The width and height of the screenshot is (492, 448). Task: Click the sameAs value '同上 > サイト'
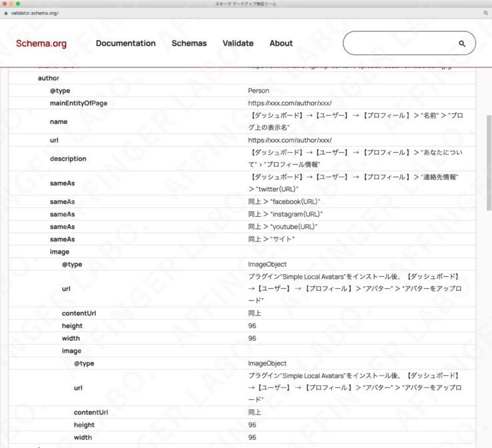[x=271, y=239]
